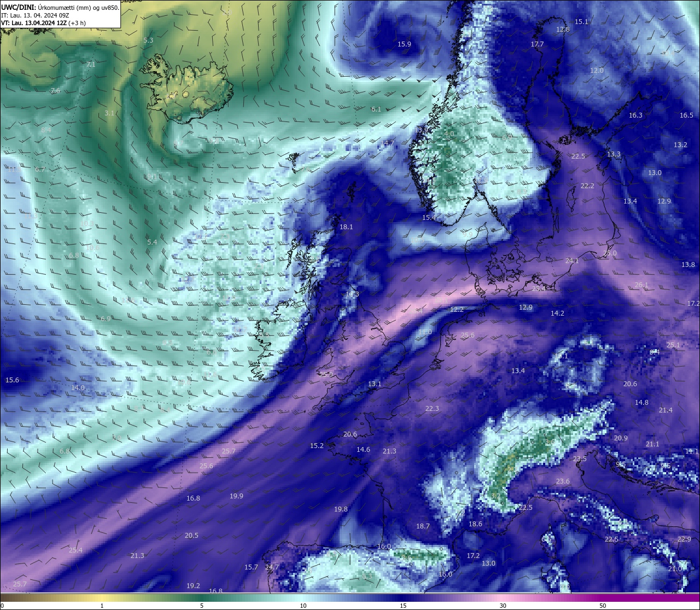Click the 20.9 value east of the Alps
The height and width of the screenshot is (610, 700).
click(x=621, y=438)
